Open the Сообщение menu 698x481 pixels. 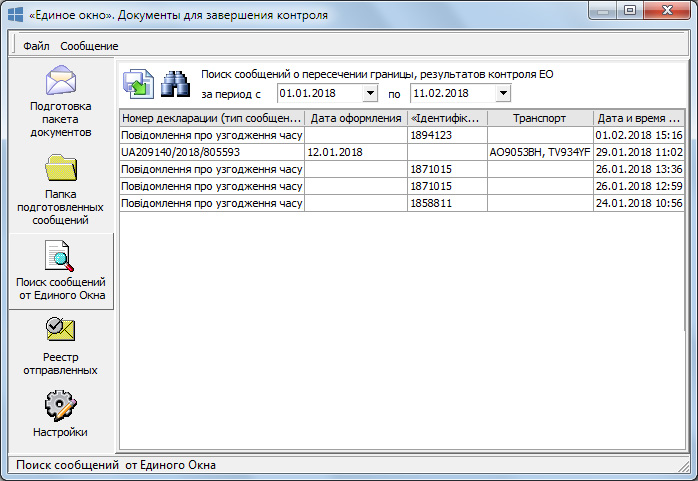pyautogui.click(x=89, y=46)
